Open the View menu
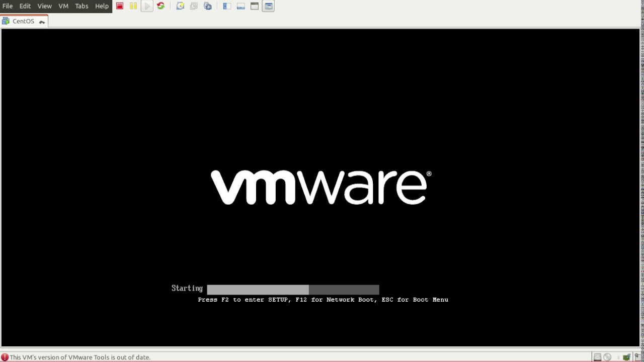The image size is (644, 362). point(44,6)
